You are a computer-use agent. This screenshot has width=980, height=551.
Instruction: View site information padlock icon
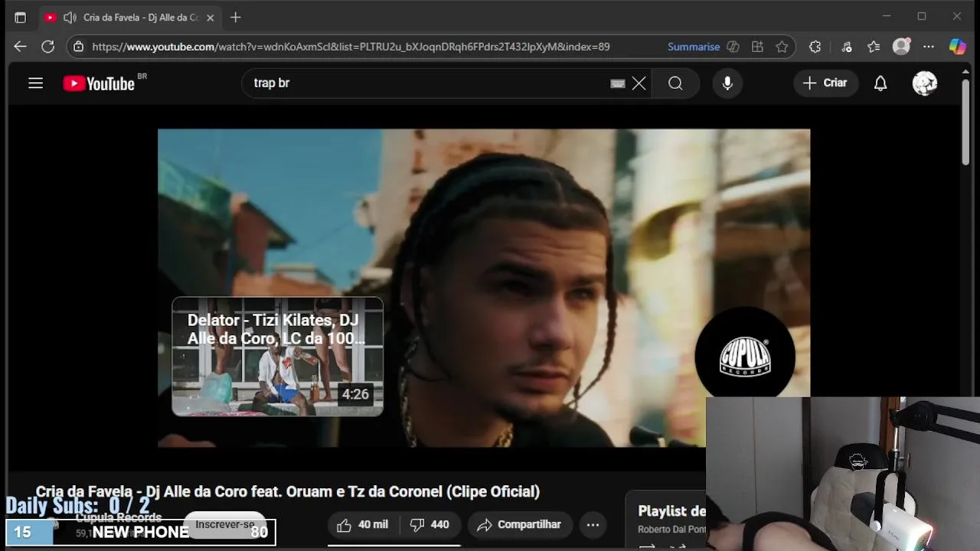[78, 47]
